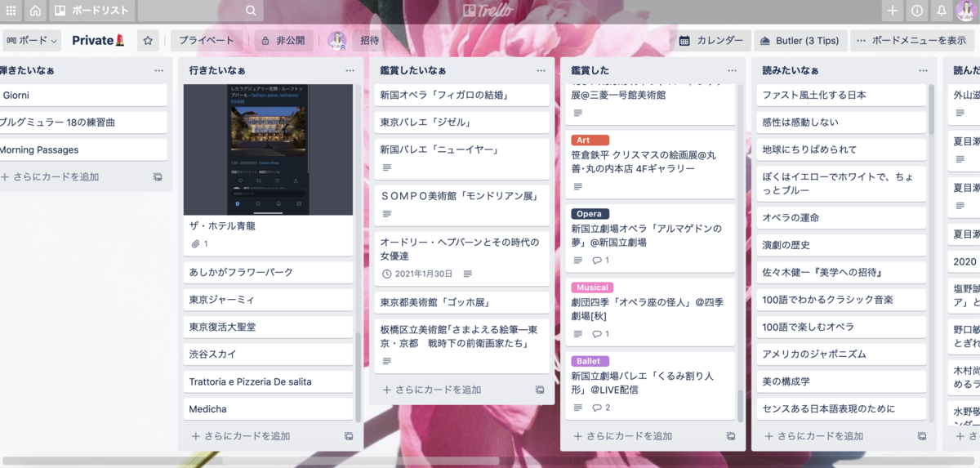Add a card to 鑑賞した list
The image size is (980, 468).
coord(621,436)
